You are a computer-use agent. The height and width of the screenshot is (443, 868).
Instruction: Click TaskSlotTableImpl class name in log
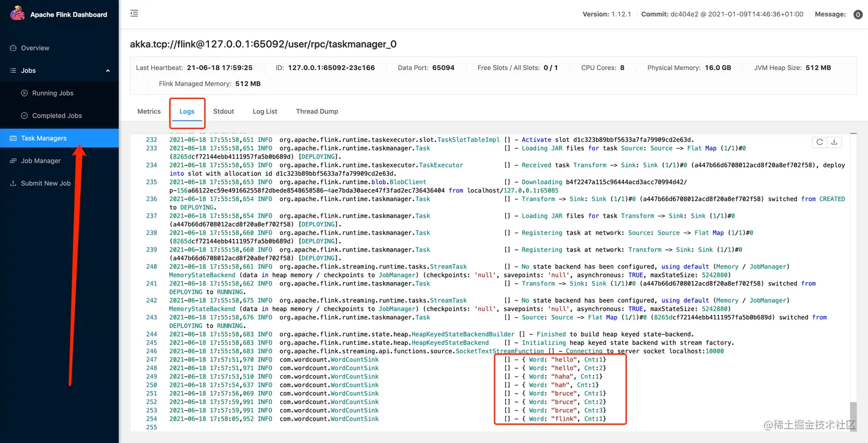click(x=469, y=140)
